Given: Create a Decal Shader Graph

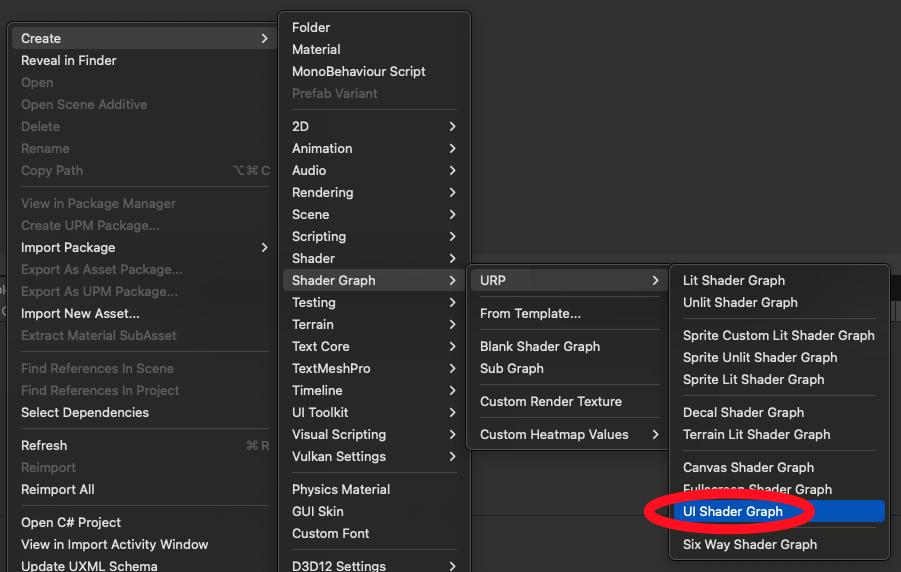Looking at the screenshot, I should click(779, 413).
